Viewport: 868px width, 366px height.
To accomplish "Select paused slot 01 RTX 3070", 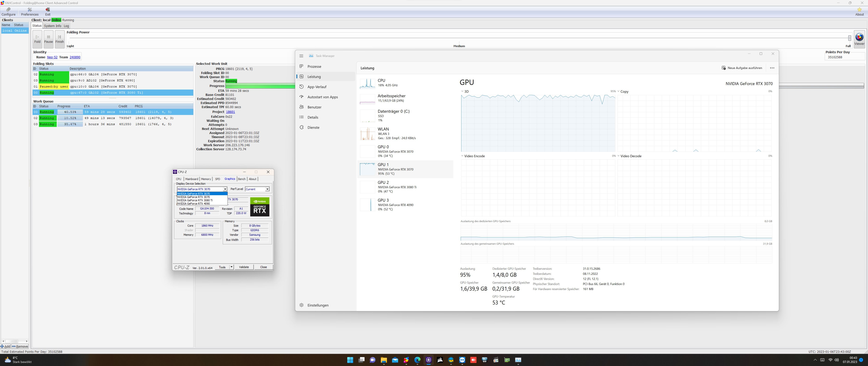I will click(113, 87).
